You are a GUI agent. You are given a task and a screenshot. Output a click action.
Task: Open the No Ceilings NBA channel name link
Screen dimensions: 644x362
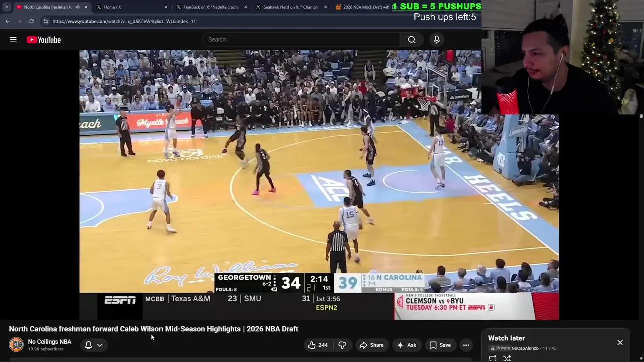50,342
